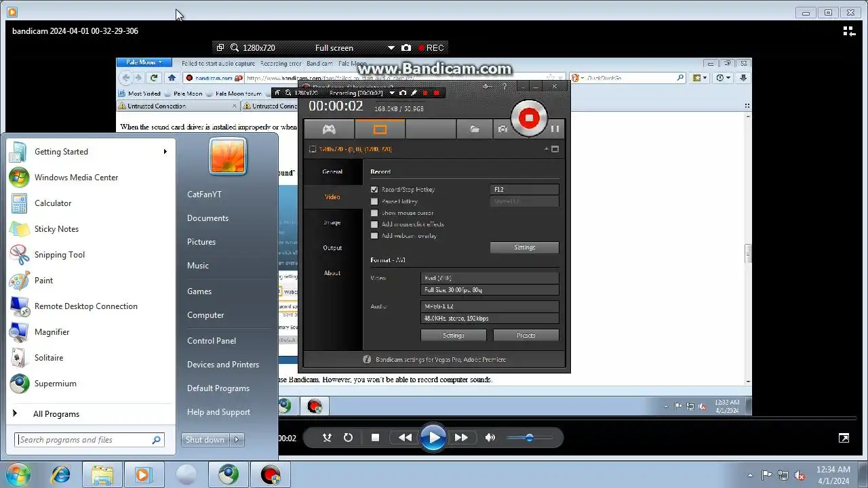Image resolution: width=868 pixels, height=488 pixels.
Task: Click the Bandicam icon on the taskbar
Action: pos(270,474)
